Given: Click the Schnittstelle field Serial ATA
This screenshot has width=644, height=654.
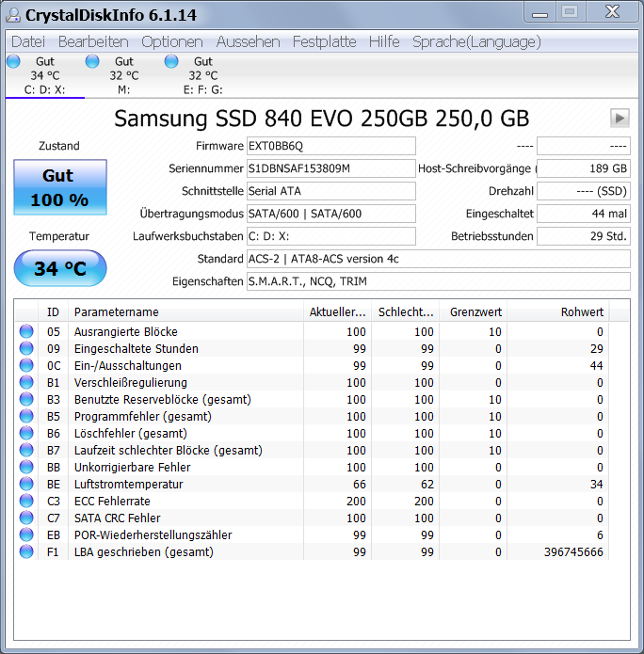Looking at the screenshot, I should tap(331, 191).
